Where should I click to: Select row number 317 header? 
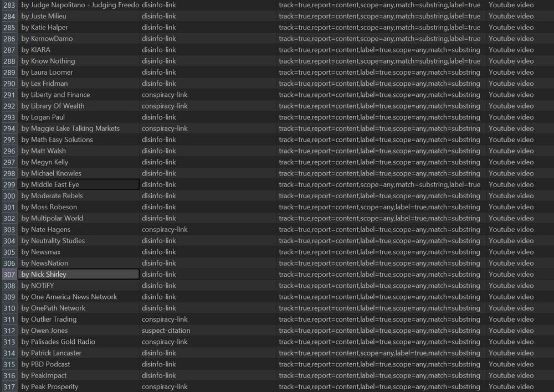(9, 386)
